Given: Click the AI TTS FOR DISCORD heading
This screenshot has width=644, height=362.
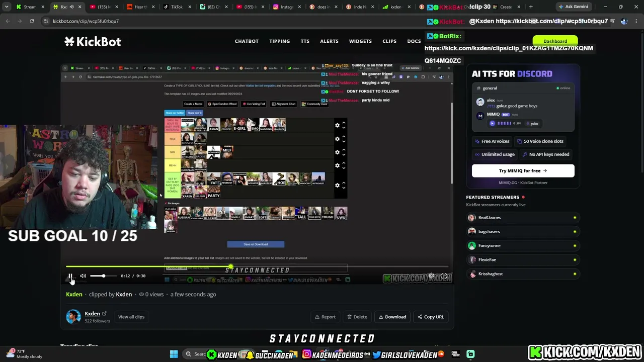Looking at the screenshot, I should [x=512, y=74].
